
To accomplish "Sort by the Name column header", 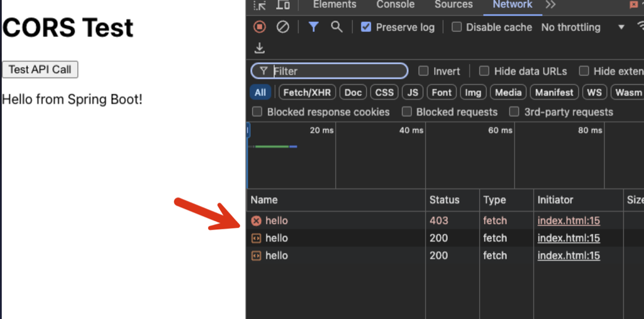I will pos(336,200).
